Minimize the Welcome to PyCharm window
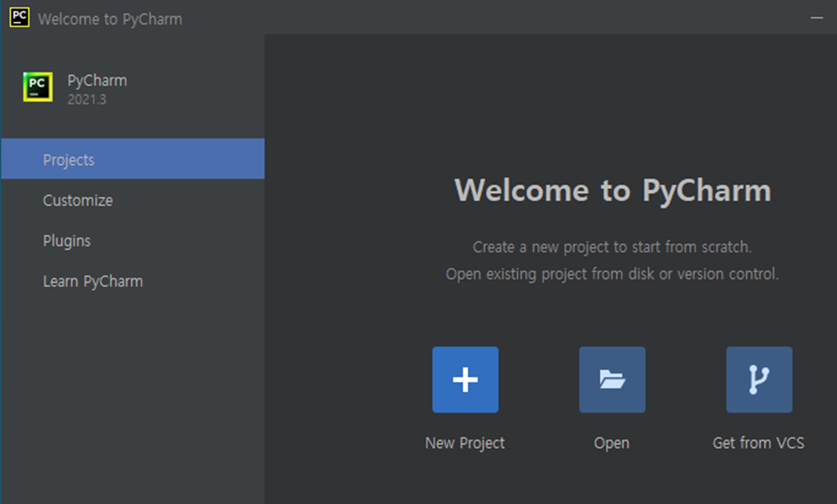This screenshot has height=504, width=837. click(816, 17)
